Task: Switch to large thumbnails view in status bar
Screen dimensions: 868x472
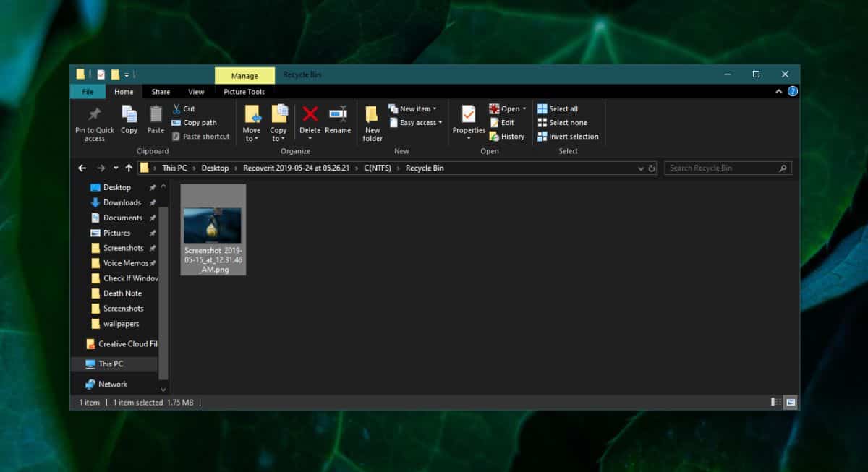Action: click(x=791, y=402)
